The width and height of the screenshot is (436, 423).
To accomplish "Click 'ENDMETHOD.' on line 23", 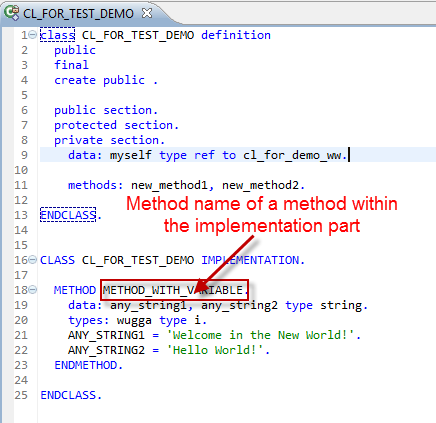I will [89, 365].
